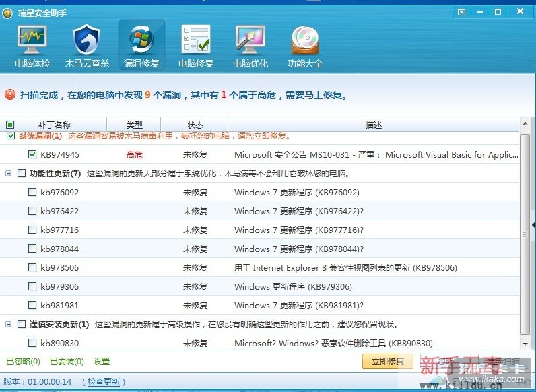Select the MS10-031 security bulletin description
Image resolution: width=536 pixels, height=392 pixels.
tap(376, 155)
